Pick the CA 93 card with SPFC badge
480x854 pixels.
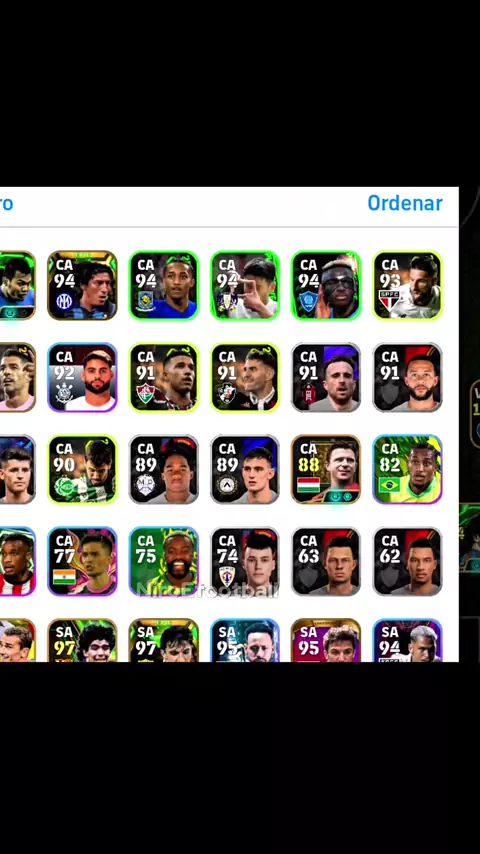pyautogui.click(x=408, y=285)
